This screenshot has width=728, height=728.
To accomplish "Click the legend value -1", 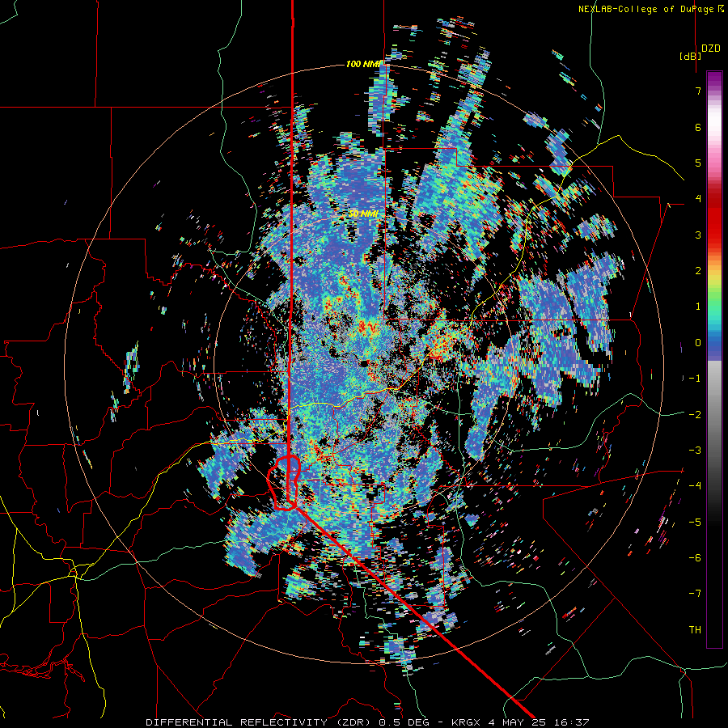I will [x=695, y=379].
